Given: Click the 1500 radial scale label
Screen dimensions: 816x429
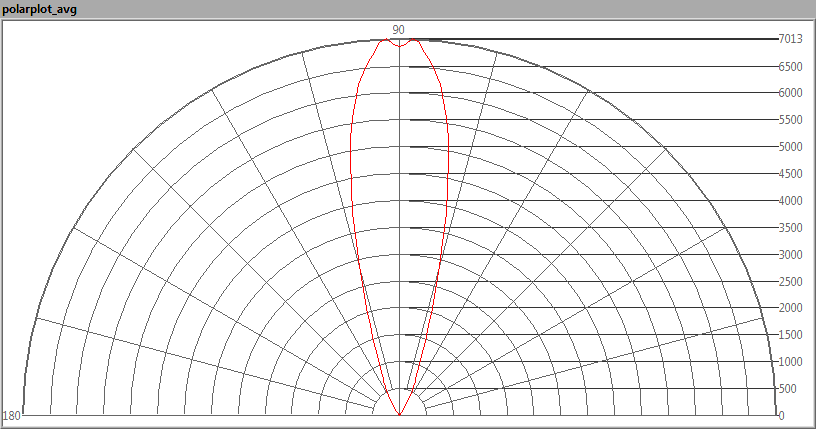Looking at the screenshot, I should pyautogui.click(x=790, y=335).
